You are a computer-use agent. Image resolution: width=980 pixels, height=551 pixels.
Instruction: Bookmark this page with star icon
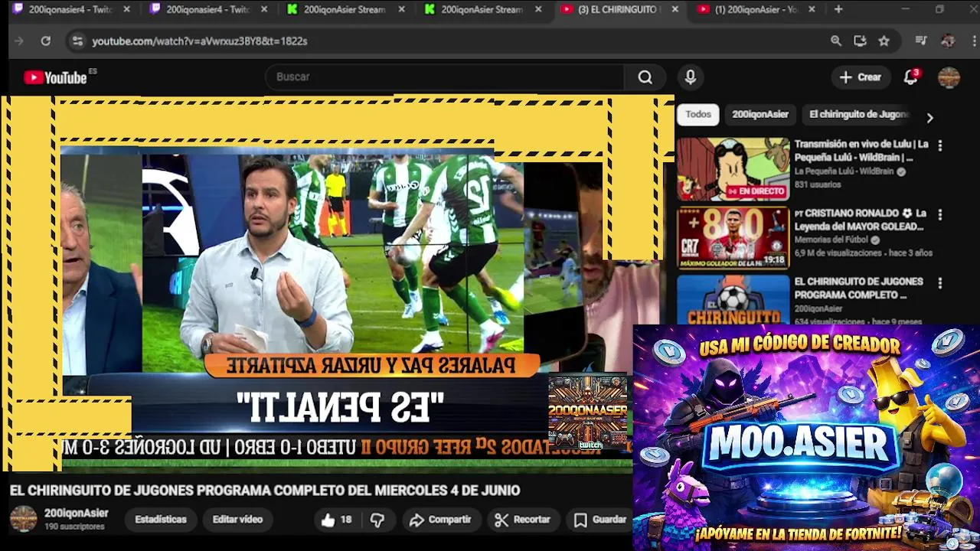point(884,41)
